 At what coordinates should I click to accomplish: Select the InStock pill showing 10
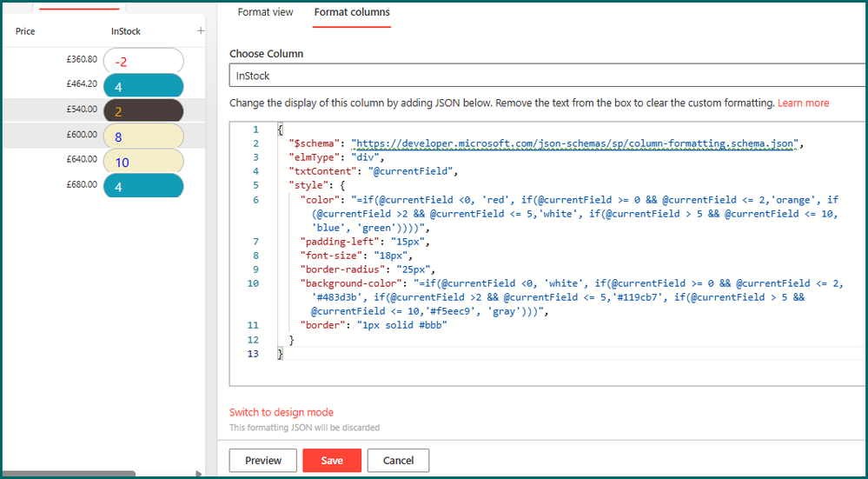(x=143, y=162)
